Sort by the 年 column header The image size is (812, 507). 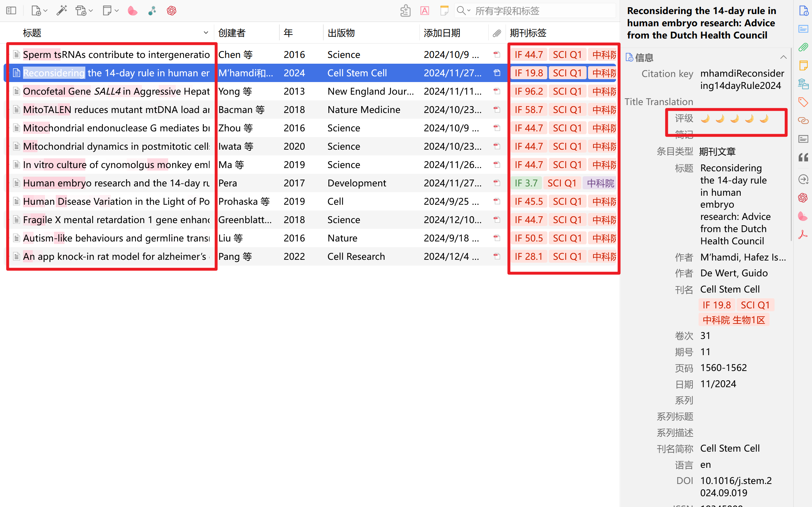(288, 33)
